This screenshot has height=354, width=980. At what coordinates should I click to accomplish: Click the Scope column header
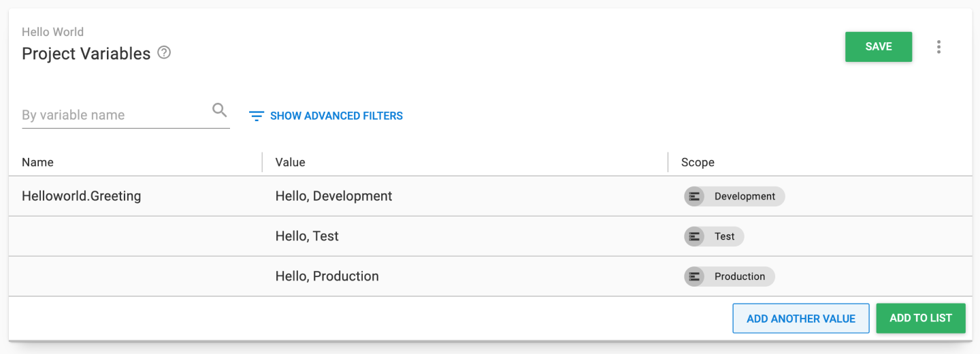[698, 162]
